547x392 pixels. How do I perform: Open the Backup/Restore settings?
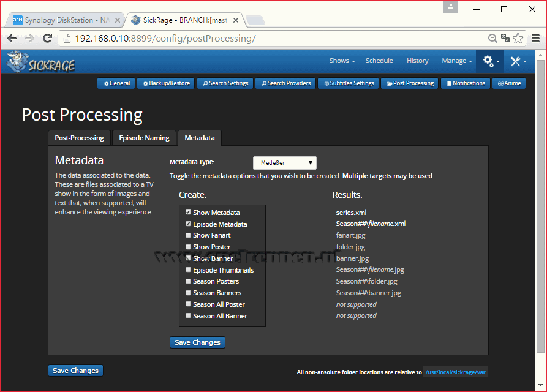pos(166,83)
